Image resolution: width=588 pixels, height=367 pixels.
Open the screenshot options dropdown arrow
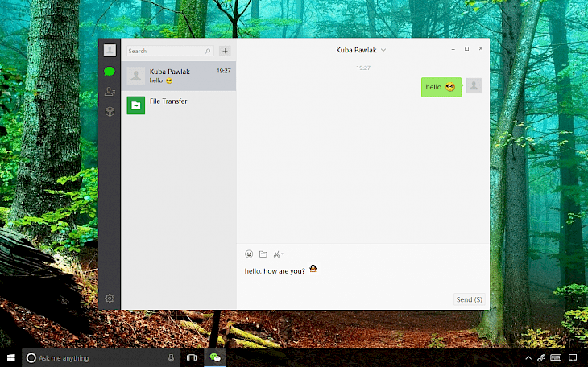click(282, 254)
